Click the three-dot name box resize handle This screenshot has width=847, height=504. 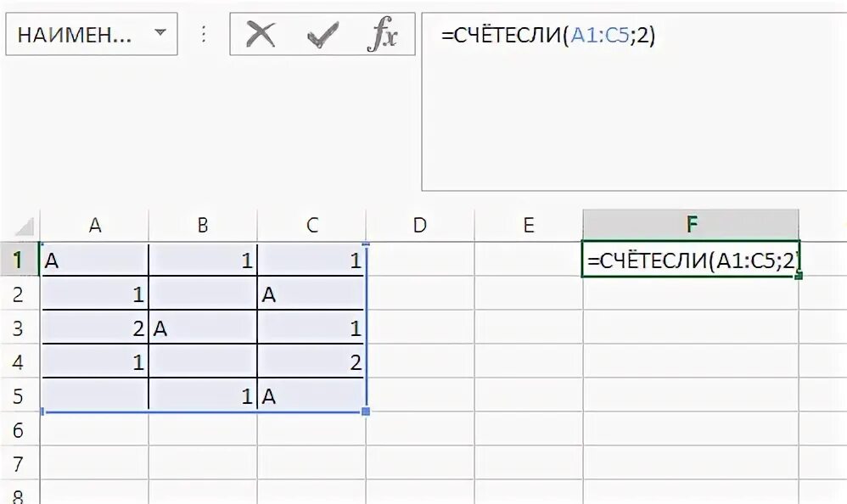204,35
